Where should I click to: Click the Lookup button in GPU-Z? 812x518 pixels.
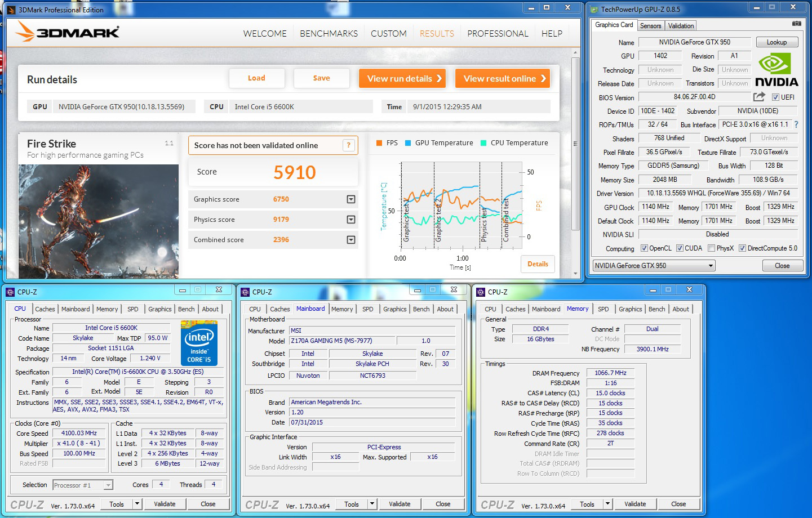776,42
